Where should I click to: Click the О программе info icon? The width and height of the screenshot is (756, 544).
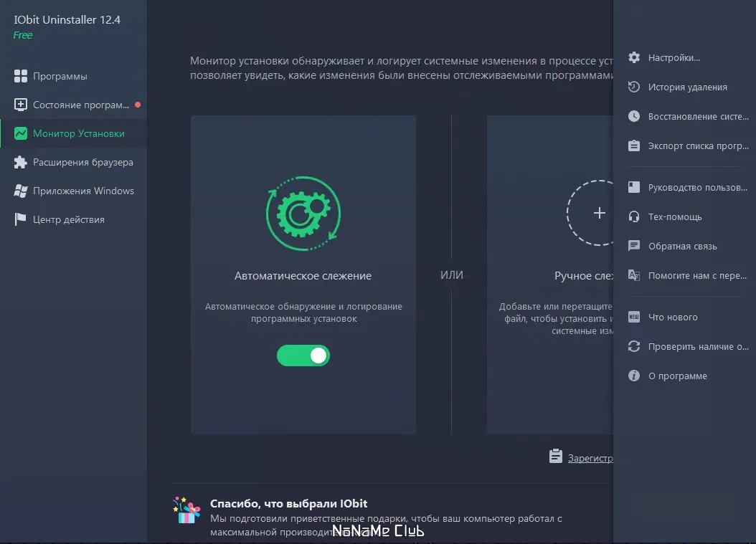pos(634,376)
